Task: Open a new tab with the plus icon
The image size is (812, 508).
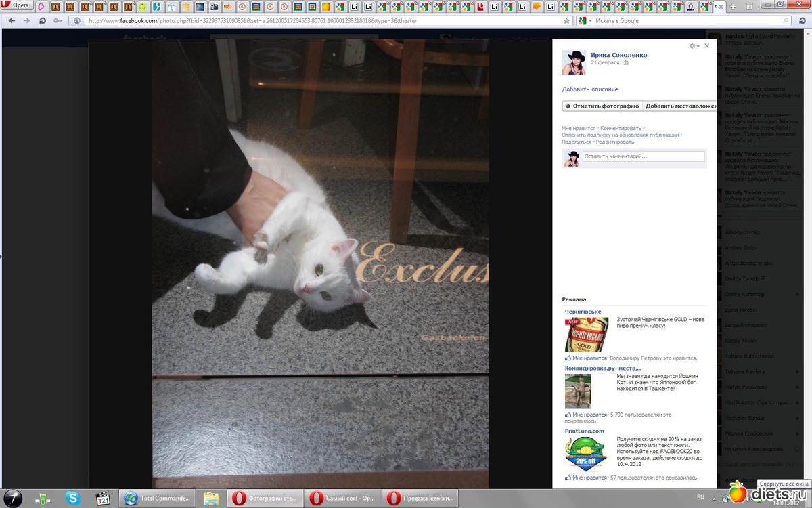Action: (733, 6)
